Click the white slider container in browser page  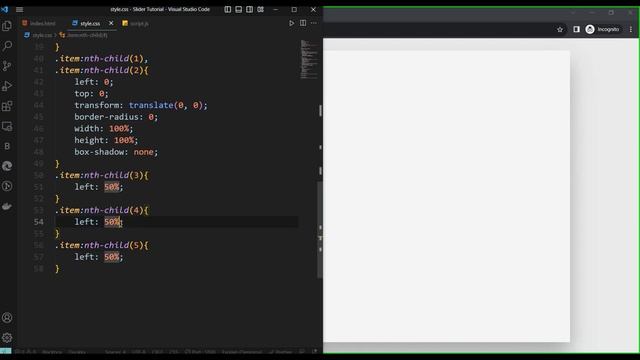pyautogui.click(x=447, y=196)
